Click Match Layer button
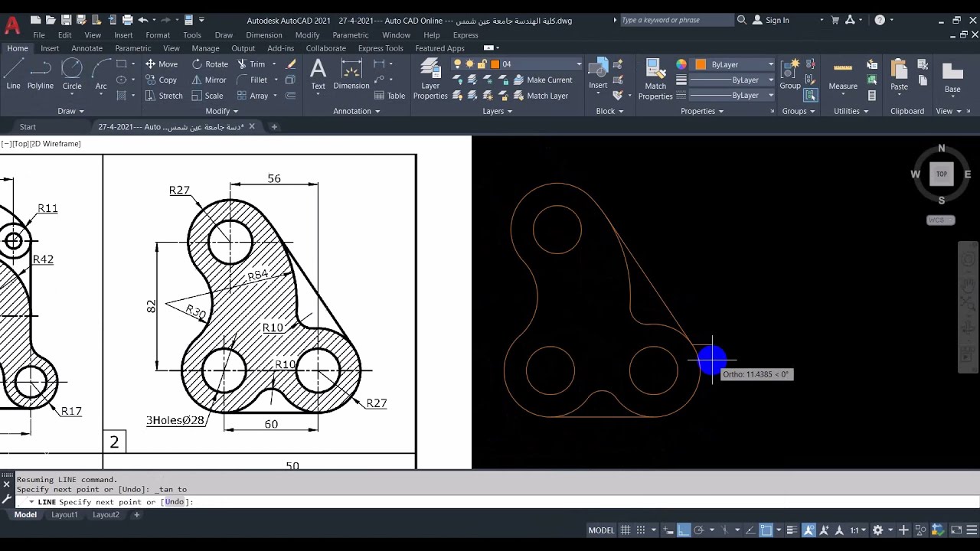 (541, 96)
